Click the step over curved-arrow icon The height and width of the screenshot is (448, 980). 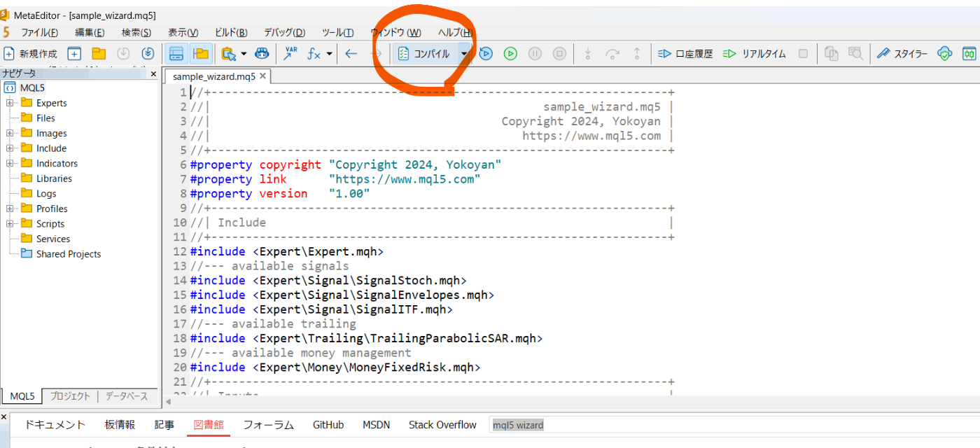click(x=612, y=53)
